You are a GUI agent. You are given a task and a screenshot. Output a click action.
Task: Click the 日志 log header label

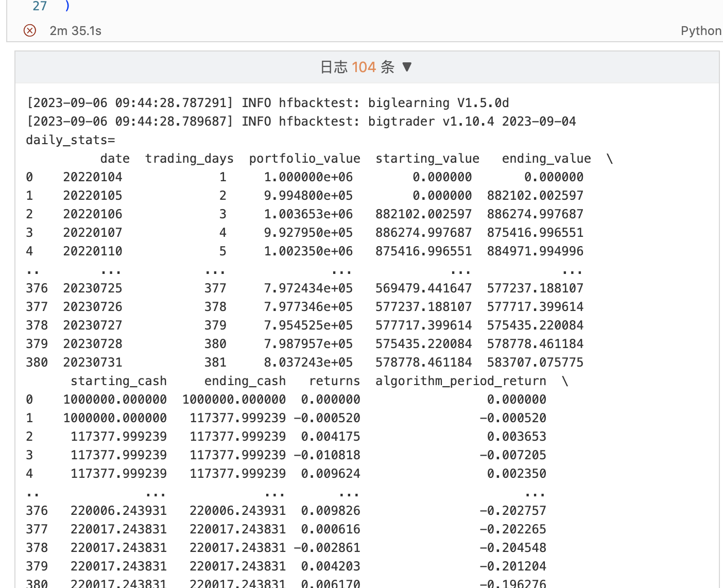tap(334, 67)
